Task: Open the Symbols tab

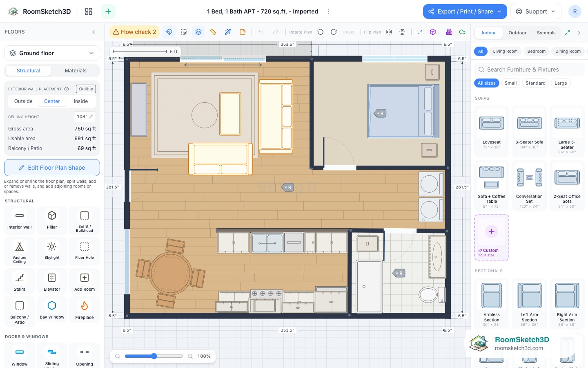Action: (x=546, y=33)
